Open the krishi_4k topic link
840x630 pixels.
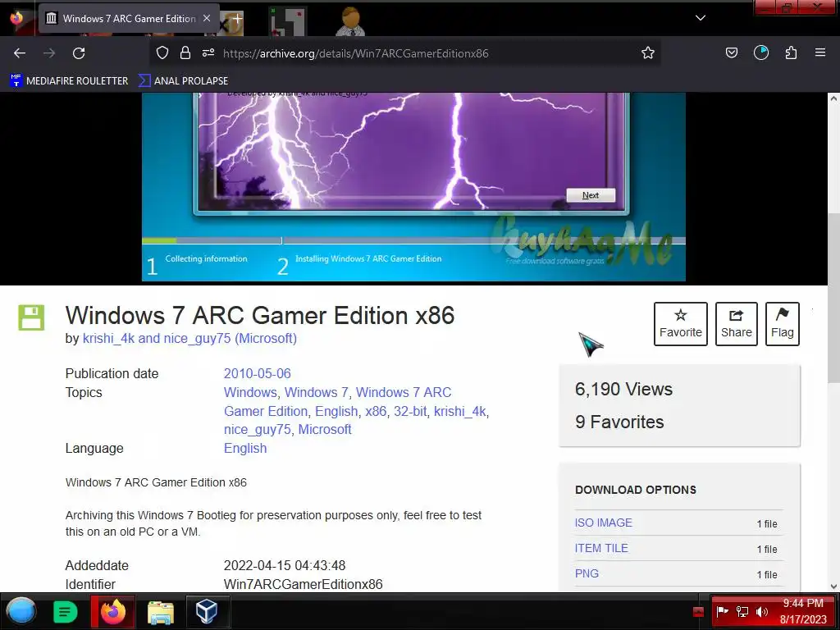(459, 411)
